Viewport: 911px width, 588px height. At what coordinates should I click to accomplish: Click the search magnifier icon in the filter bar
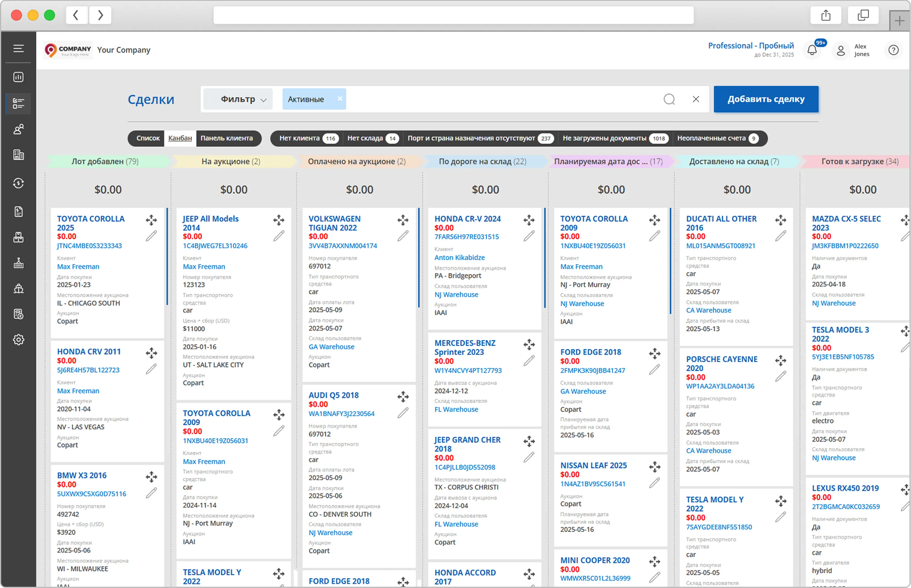tap(669, 99)
